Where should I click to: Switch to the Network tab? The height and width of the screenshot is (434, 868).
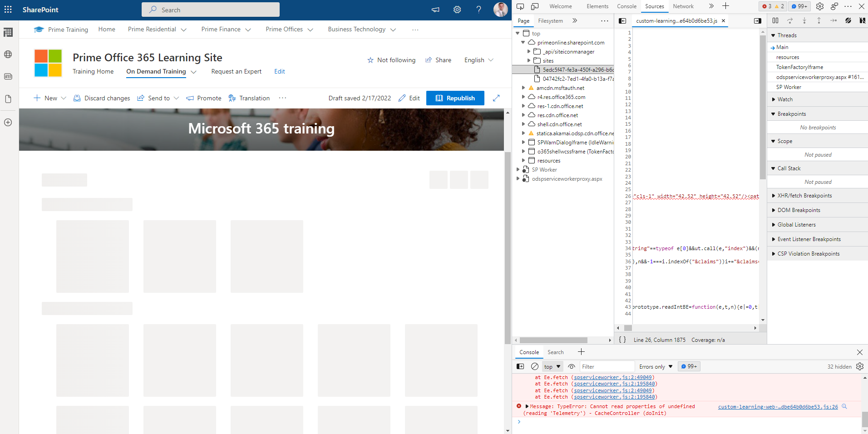(683, 6)
